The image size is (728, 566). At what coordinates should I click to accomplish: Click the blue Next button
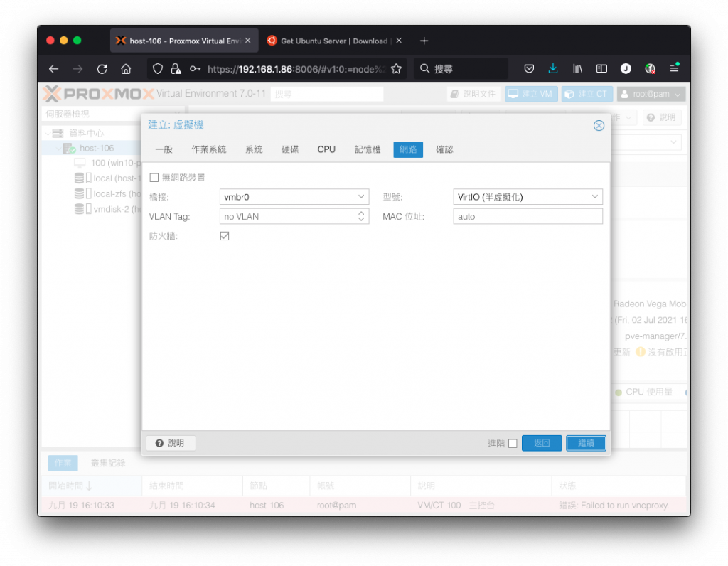point(586,444)
